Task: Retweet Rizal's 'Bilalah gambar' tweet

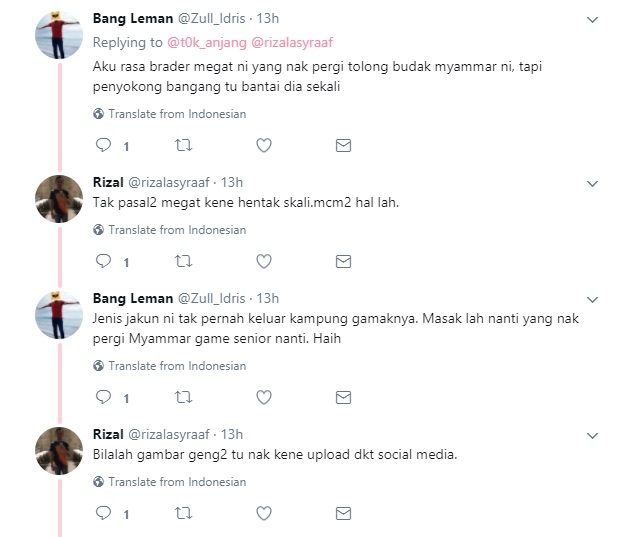Action: (183, 514)
